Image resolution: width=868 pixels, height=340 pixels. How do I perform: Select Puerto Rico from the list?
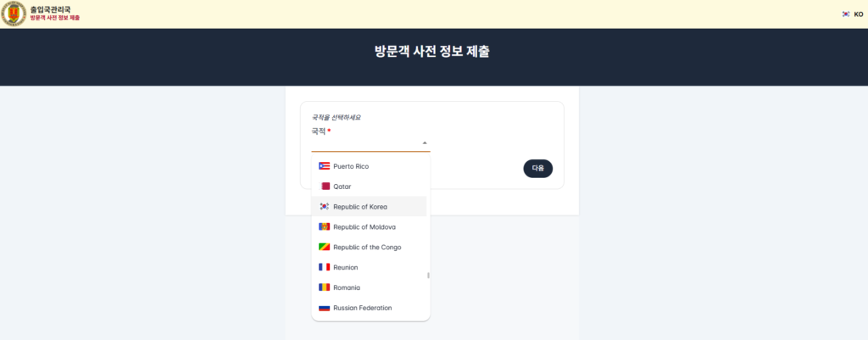point(369,166)
